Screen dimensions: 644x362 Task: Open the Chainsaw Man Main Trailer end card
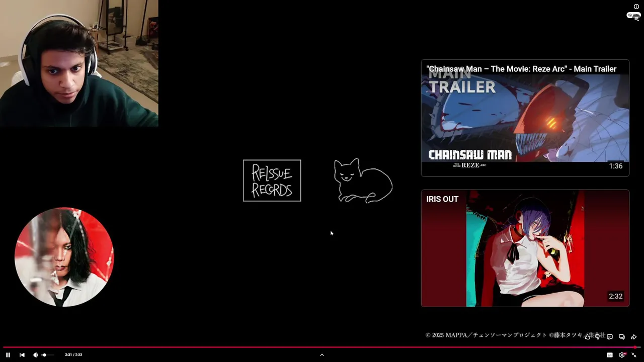pyautogui.click(x=525, y=118)
